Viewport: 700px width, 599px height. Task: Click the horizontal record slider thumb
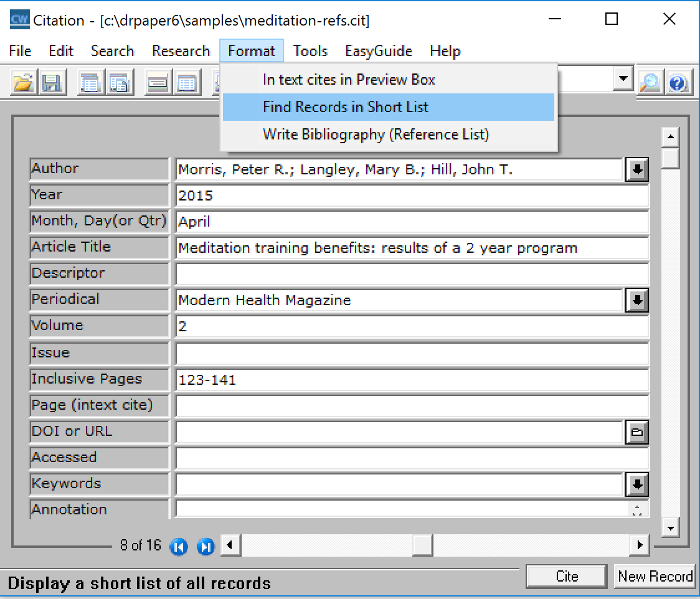coord(422,546)
